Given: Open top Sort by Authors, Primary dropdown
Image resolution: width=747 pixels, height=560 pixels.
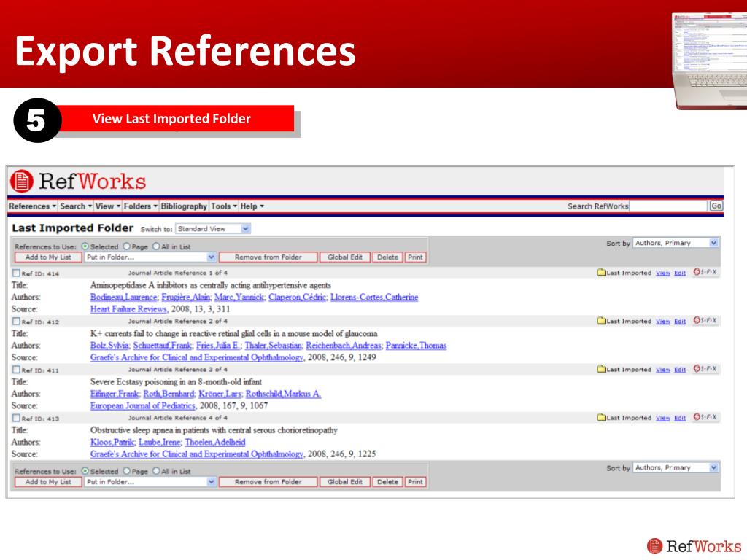Looking at the screenshot, I should click(x=676, y=243).
